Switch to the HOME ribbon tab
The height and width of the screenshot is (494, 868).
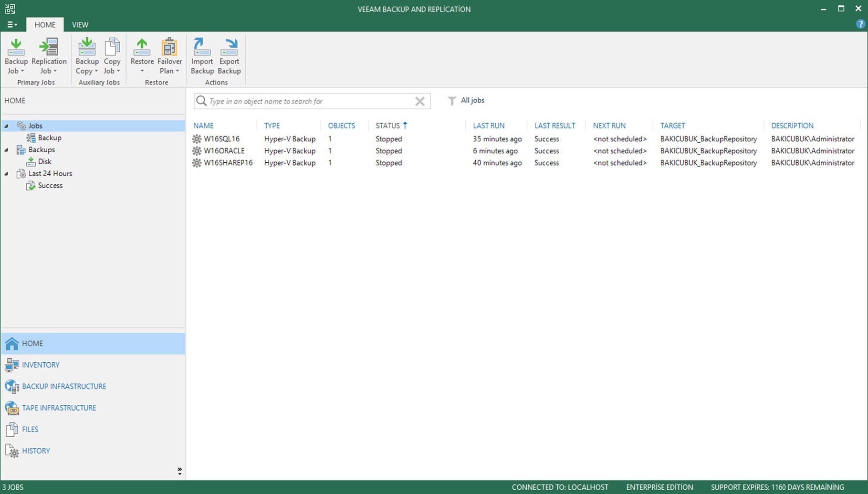pos(45,25)
